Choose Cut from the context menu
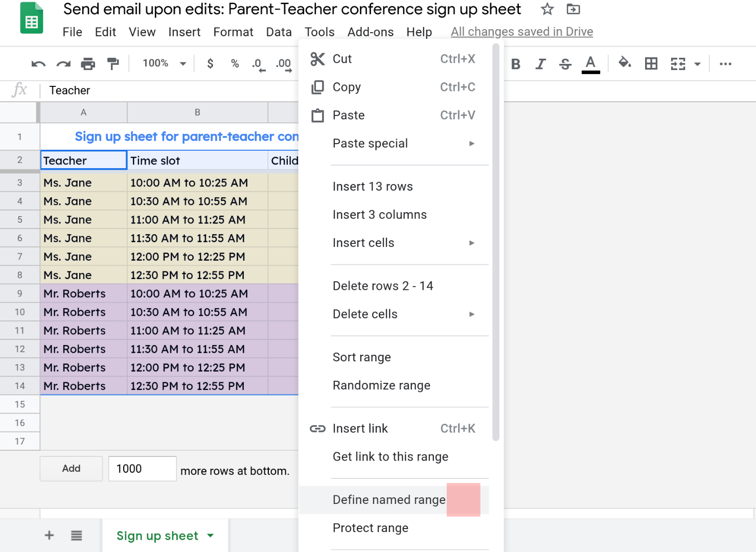Screen dimensions: 756x552 point(394,59)
